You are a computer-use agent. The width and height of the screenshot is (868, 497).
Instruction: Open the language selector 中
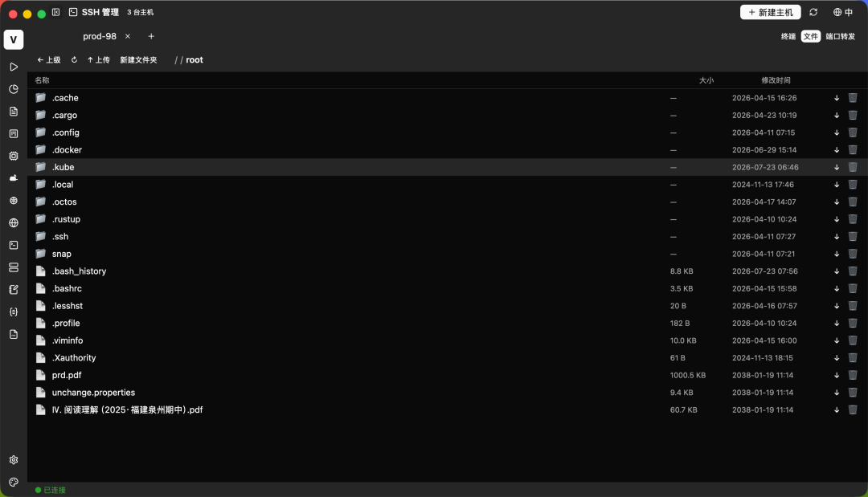[x=843, y=12]
